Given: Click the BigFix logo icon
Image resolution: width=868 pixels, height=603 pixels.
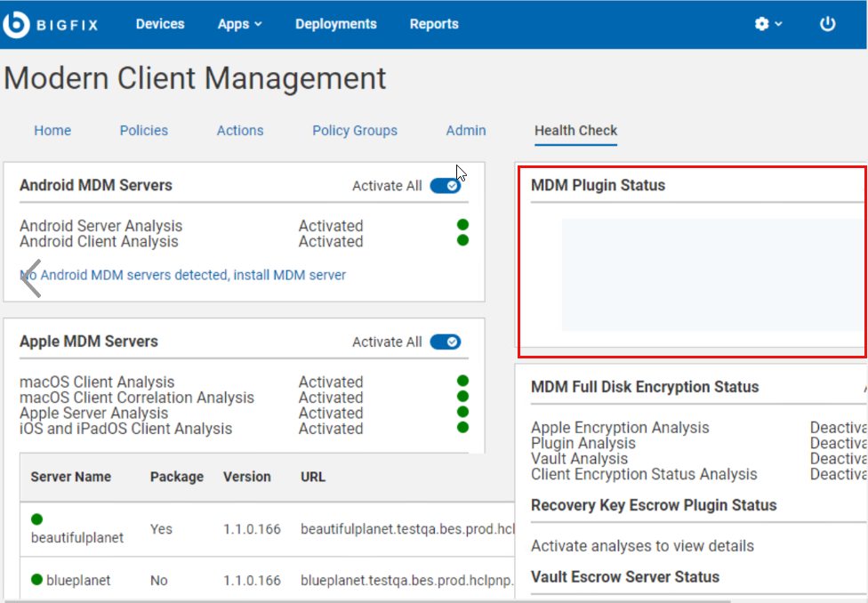Looking at the screenshot, I should [x=16, y=25].
